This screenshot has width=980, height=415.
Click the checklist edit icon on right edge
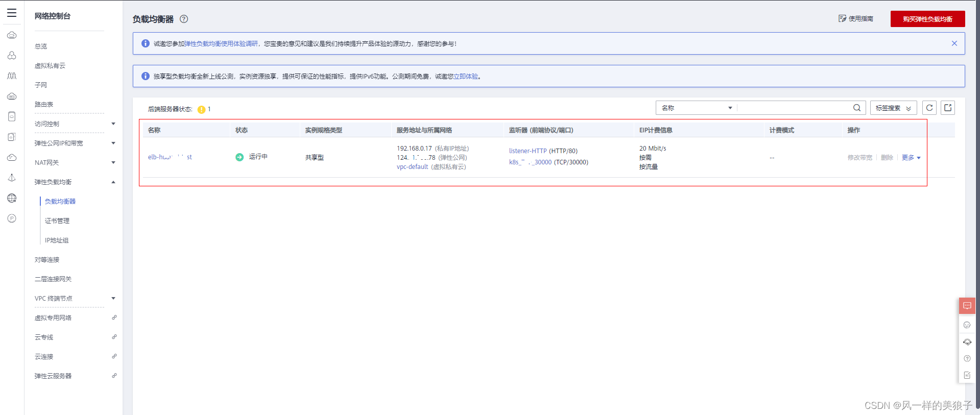(967, 375)
